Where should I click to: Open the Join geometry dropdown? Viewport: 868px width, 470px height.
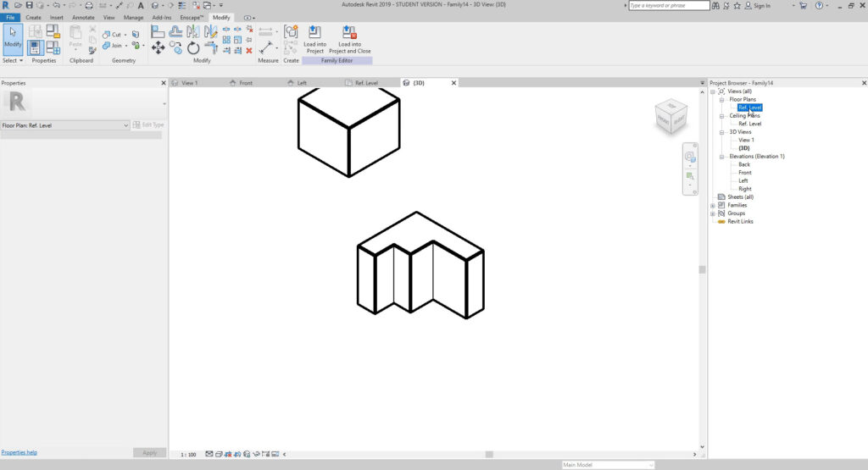(x=126, y=46)
